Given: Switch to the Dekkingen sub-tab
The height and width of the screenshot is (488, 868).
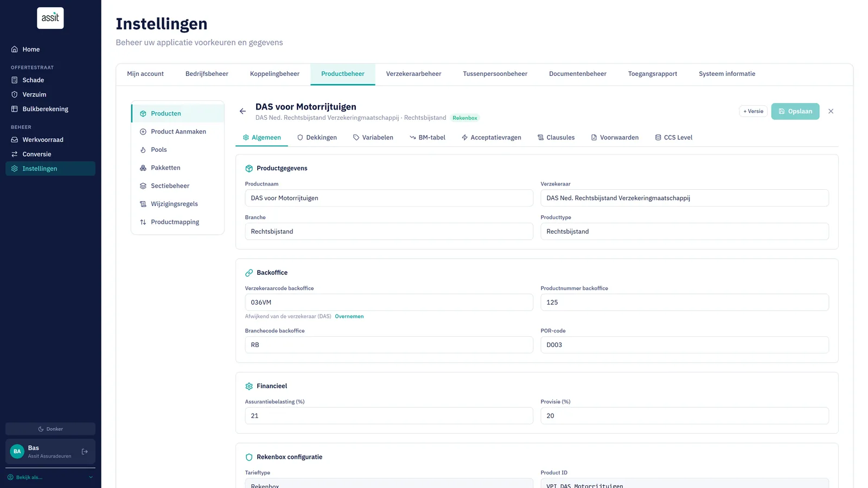Looking at the screenshot, I should [317, 138].
